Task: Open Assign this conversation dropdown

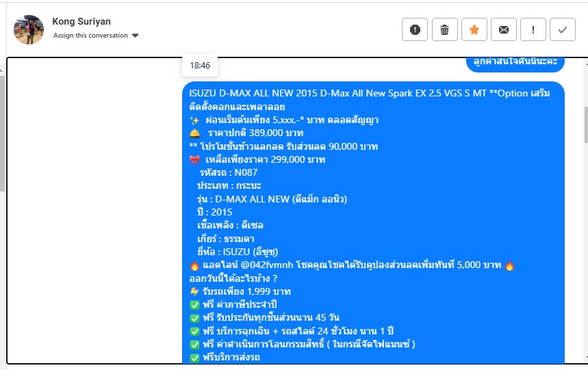Action: (x=96, y=36)
